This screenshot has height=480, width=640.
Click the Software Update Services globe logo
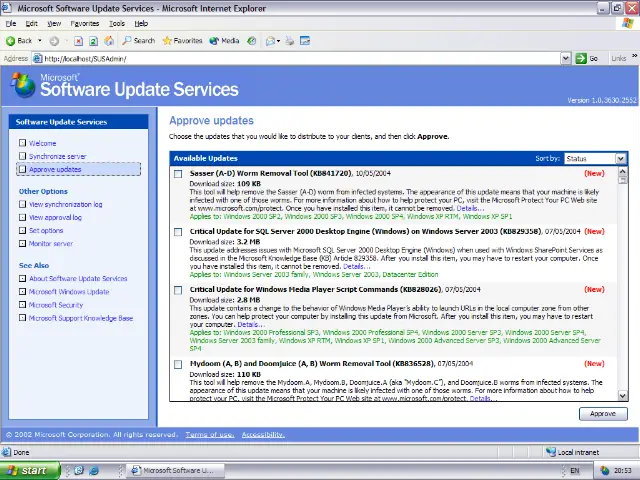click(23, 85)
